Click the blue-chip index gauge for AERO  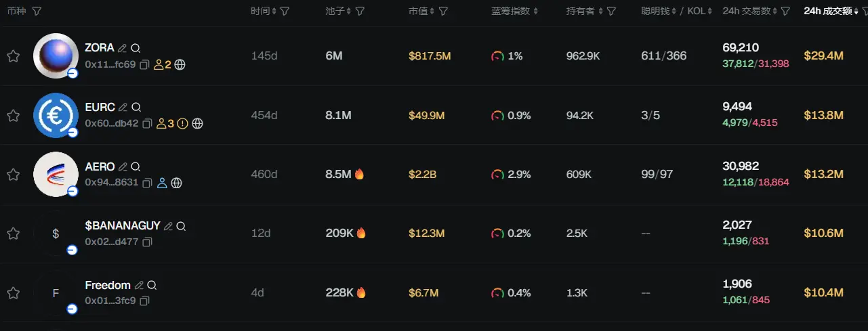pos(497,175)
